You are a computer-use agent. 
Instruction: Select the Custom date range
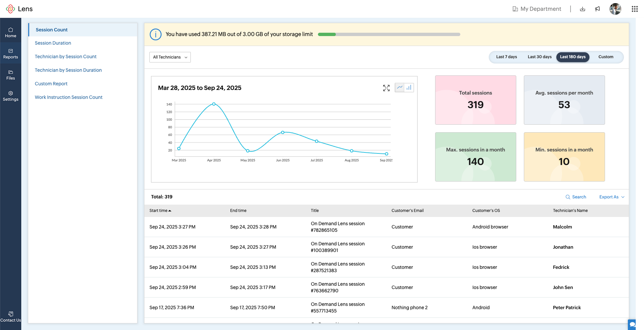(x=606, y=57)
